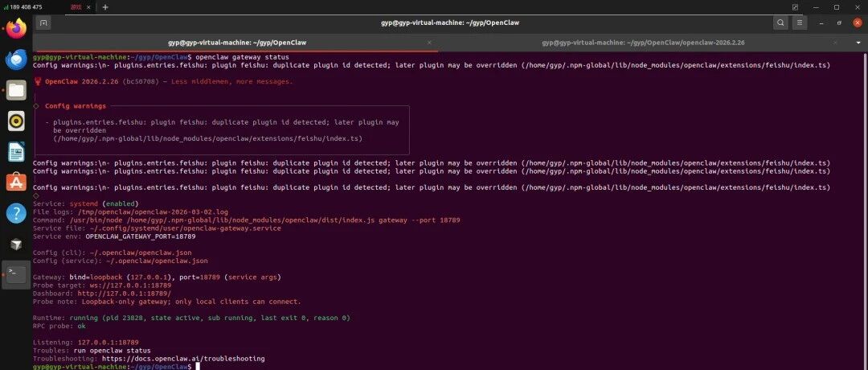Click the Command line with /usr/bin/node

click(x=247, y=220)
